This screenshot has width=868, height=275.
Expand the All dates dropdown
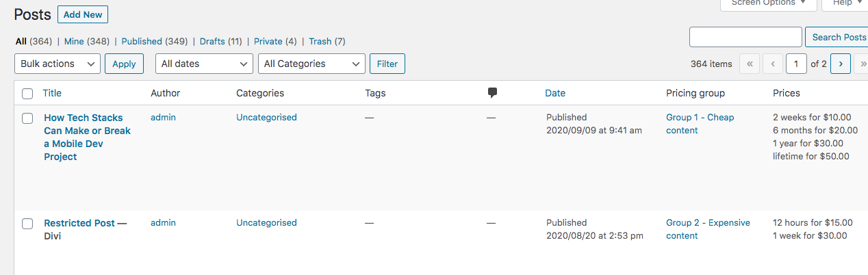[205, 64]
